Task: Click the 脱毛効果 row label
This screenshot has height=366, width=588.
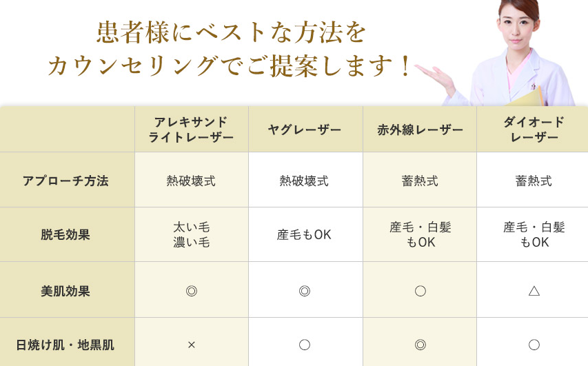Action: point(65,234)
